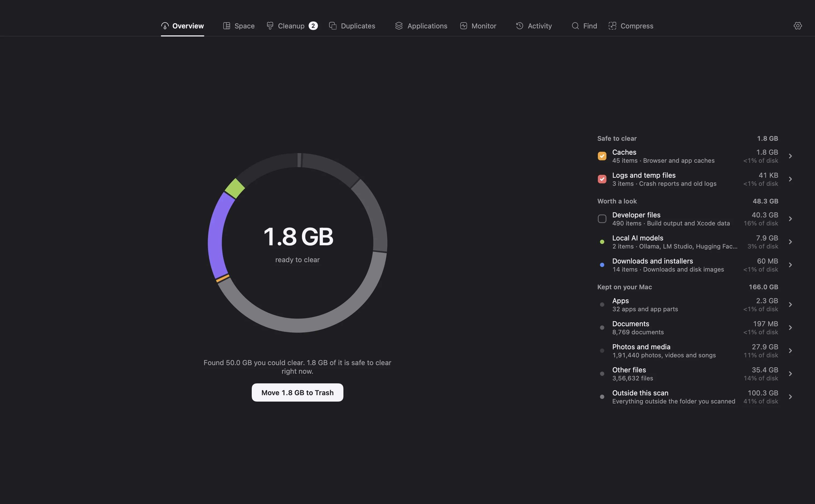Expand the Other files chevron

coord(790,373)
